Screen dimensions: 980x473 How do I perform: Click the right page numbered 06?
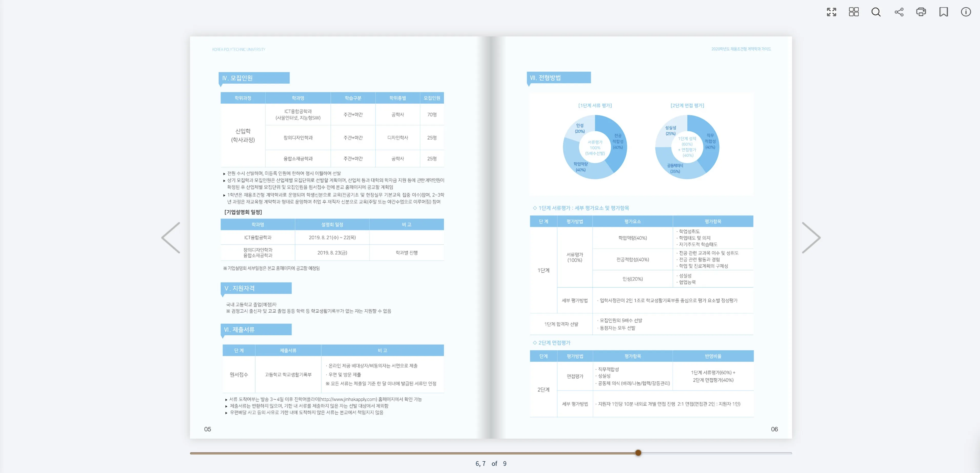[774, 429]
